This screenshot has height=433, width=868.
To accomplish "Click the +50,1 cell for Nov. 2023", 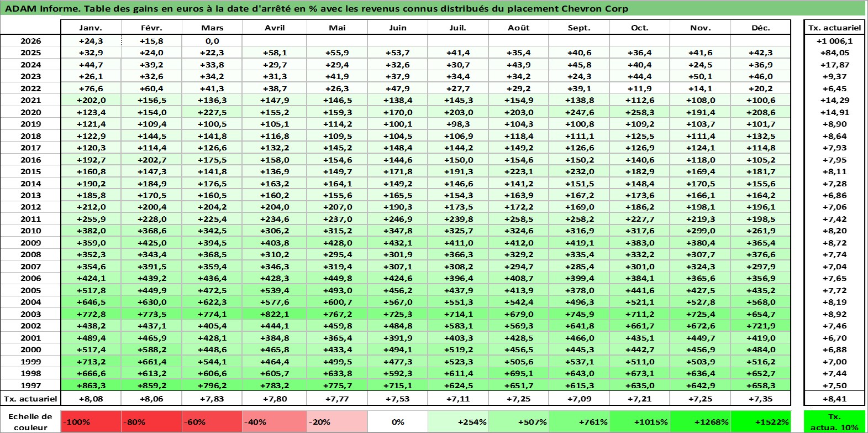I will pyautogui.click(x=700, y=76).
